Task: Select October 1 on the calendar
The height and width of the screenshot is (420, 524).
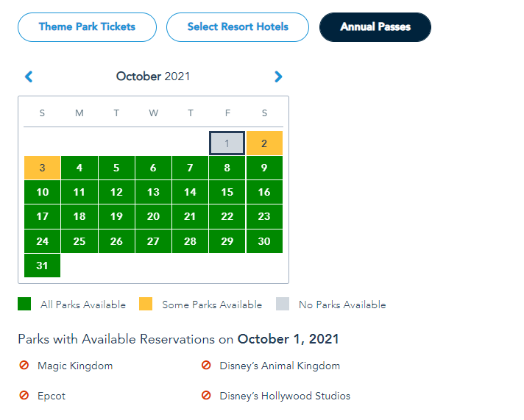Action: point(227,143)
